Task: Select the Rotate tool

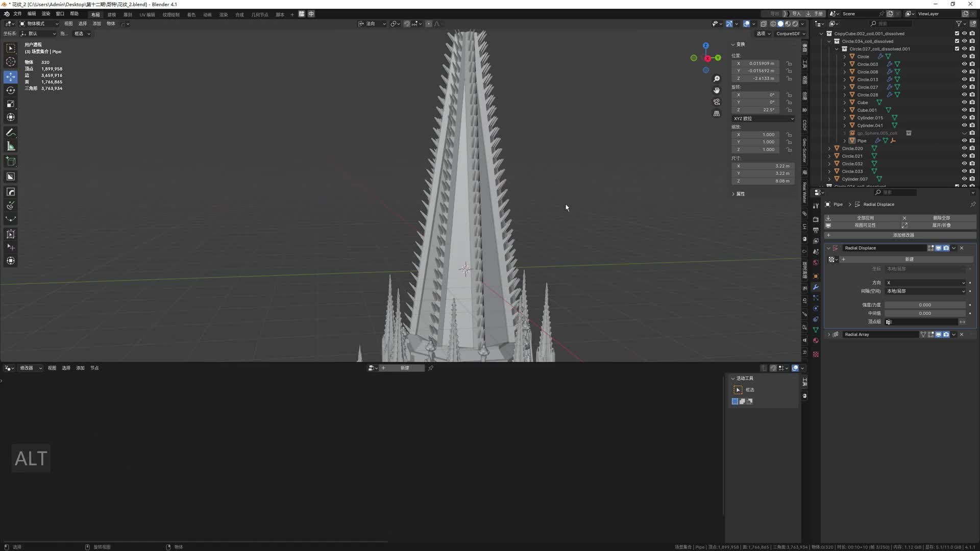Action: (x=11, y=90)
